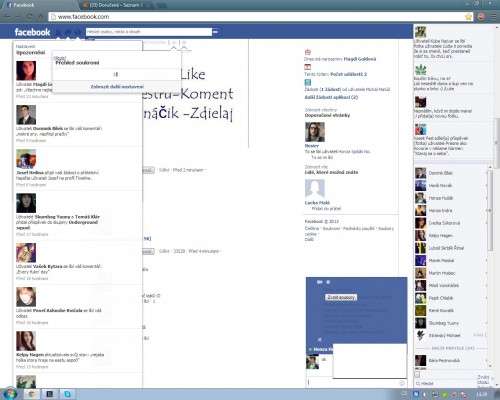Open the friend requests icon in header

[58, 32]
